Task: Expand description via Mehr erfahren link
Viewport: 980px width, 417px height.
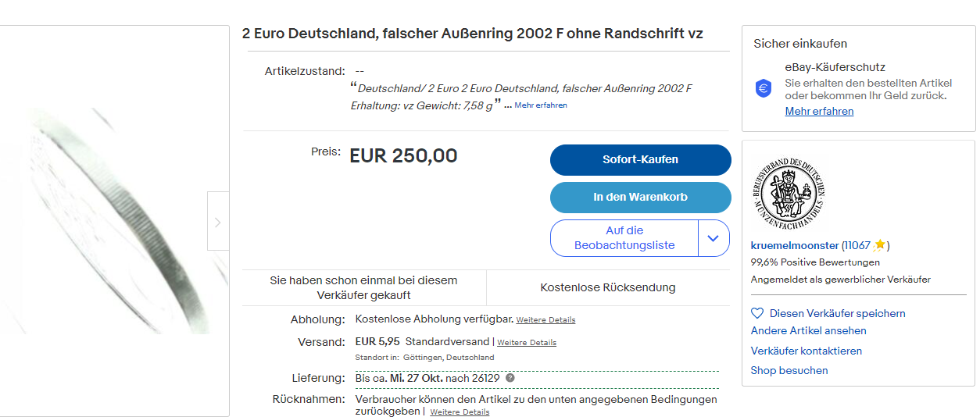Action: pos(541,105)
